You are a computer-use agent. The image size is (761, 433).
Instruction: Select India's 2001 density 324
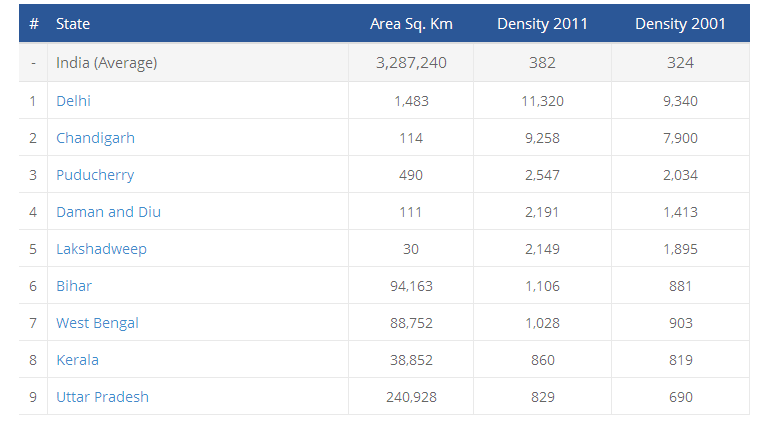[x=680, y=63]
